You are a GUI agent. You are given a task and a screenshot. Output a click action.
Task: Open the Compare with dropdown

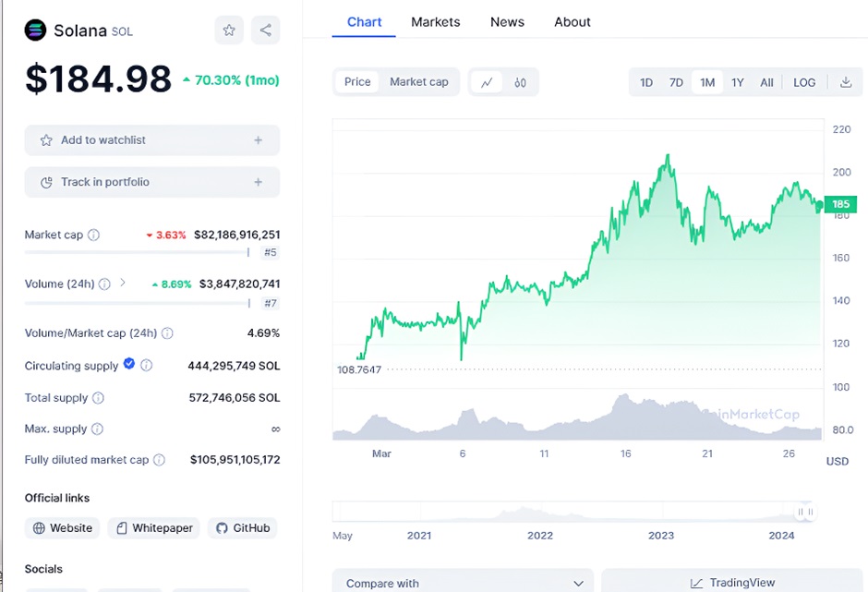click(x=463, y=583)
